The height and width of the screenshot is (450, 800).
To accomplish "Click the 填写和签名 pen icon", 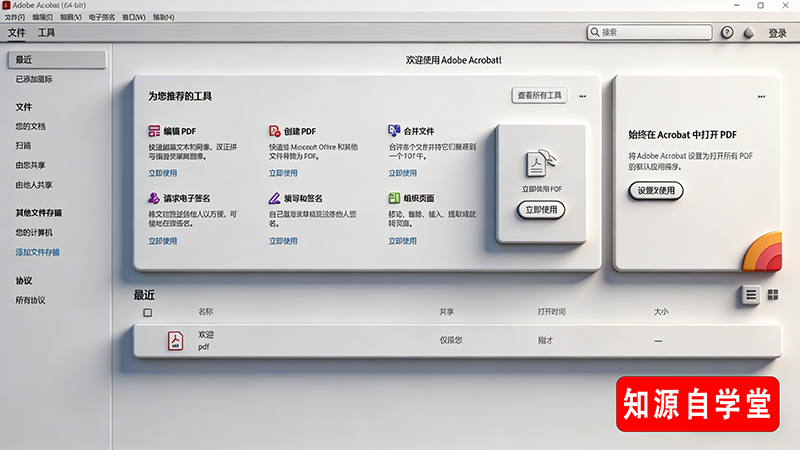I will point(274,199).
